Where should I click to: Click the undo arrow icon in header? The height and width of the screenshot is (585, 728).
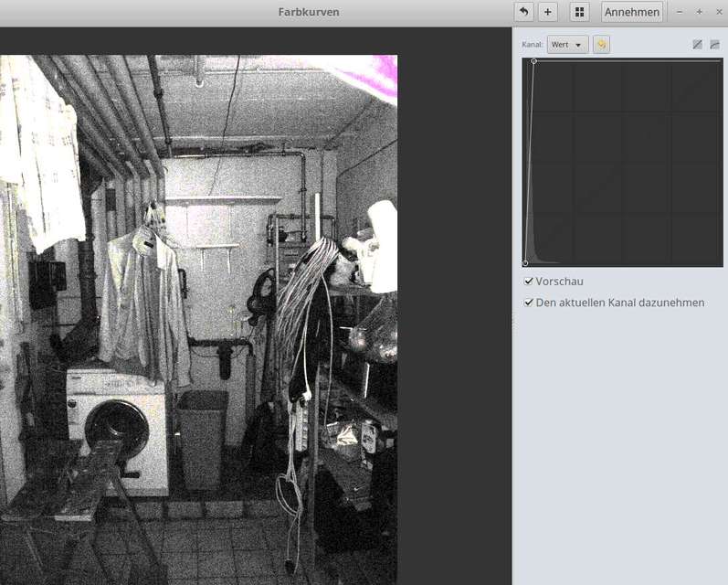[523, 12]
